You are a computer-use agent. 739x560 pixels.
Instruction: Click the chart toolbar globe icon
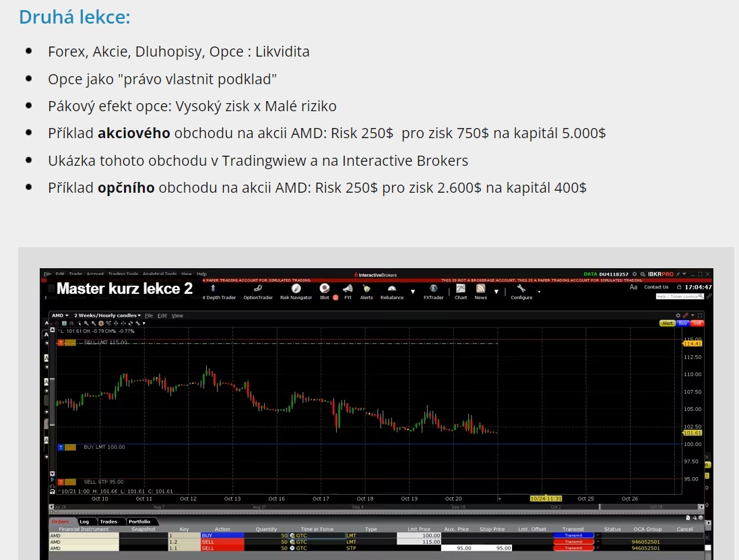point(101,323)
